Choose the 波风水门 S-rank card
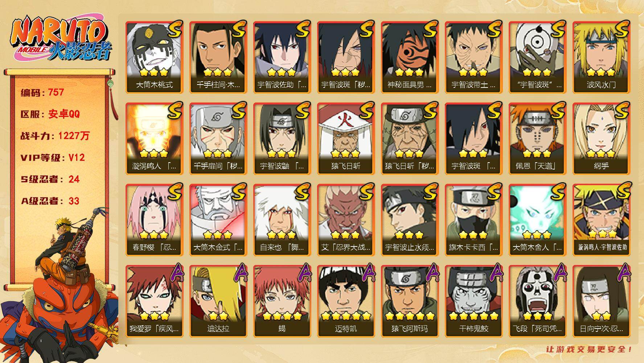This screenshot has width=644, height=363. pos(601,57)
